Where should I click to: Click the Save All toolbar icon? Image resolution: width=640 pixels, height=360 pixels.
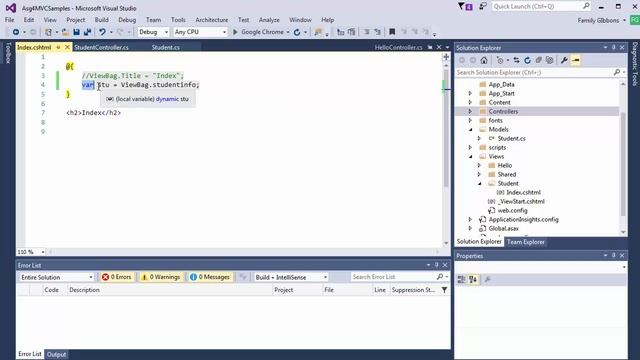coord(87,32)
